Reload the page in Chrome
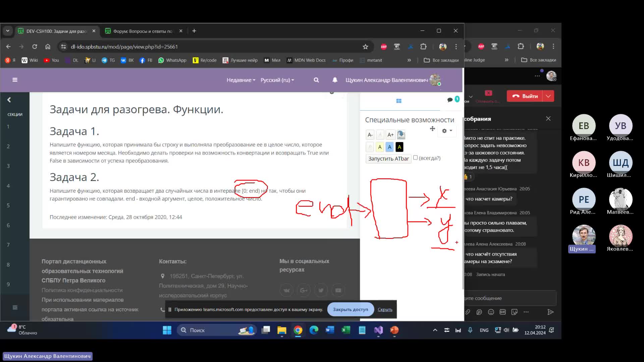The height and width of the screenshot is (362, 644). tap(35, 47)
